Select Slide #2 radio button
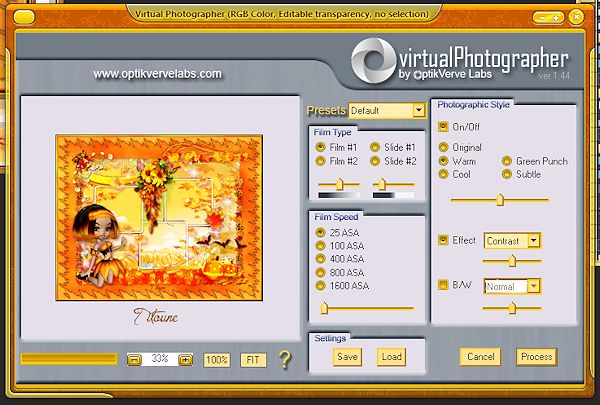Viewport: 600px width, 405px height. [375, 161]
